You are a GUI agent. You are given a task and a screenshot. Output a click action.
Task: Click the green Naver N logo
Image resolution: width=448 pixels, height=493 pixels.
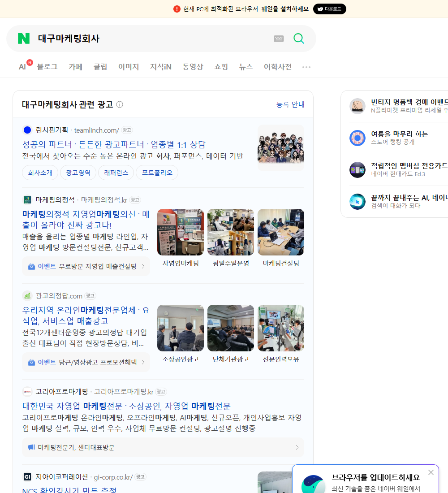(x=24, y=39)
